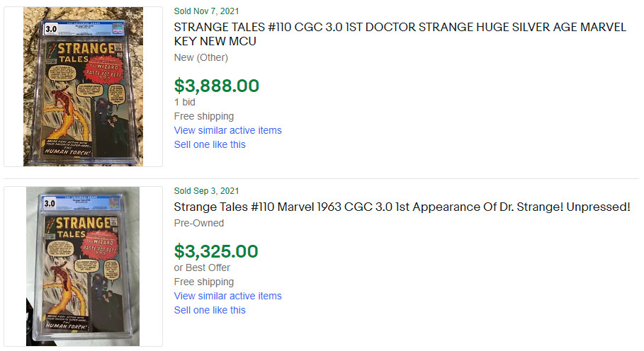Click 'View similar active items' under $3,325.00 listing

pos(227,296)
